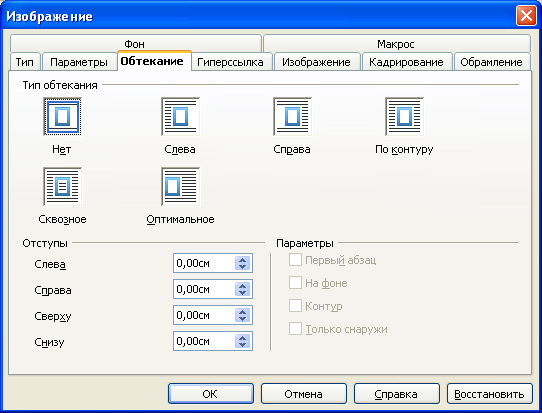
Task: Switch to the Кадрирование tab
Action: click(x=406, y=62)
